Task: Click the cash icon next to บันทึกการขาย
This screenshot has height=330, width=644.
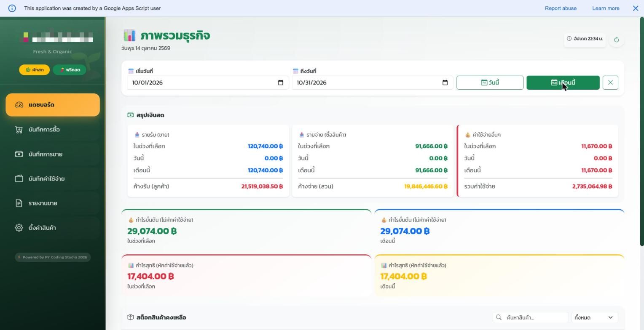Action: click(19, 154)
